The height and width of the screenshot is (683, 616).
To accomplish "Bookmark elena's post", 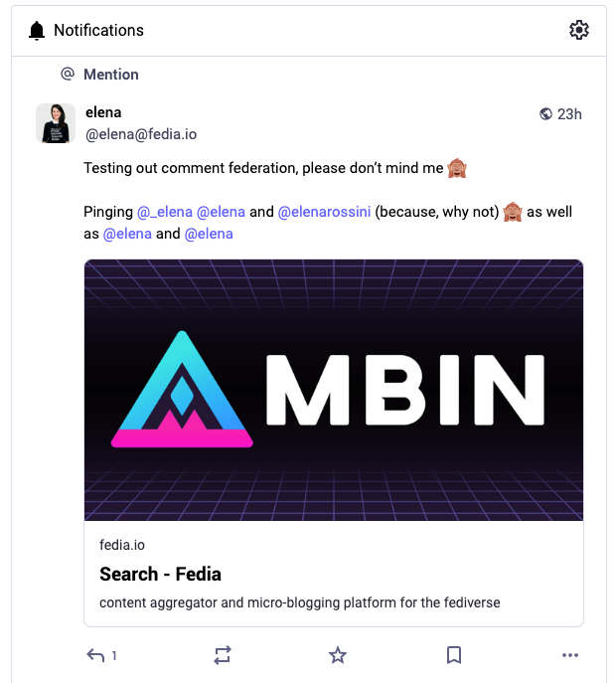I will tap(453, 655).
